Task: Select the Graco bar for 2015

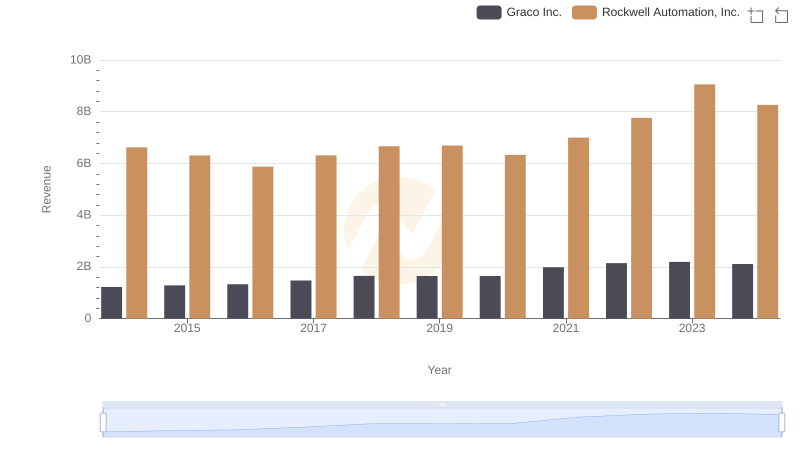Action: click(x=174, y=302)
